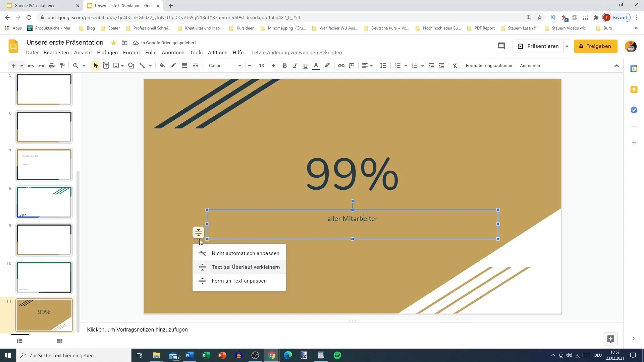The width and height of the screenshot is (644, 362).
Task: Open Formatierungsoptionen panel
Action: 489,66
